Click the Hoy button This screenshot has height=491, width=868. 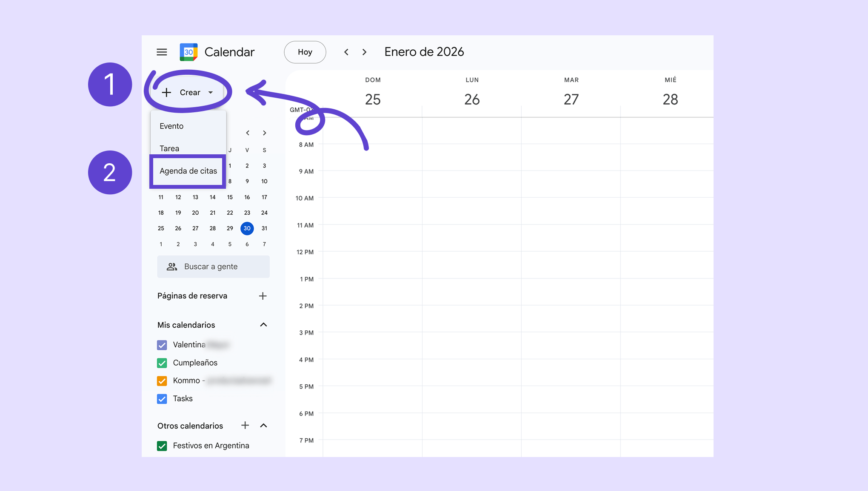(x=305, y=52)
